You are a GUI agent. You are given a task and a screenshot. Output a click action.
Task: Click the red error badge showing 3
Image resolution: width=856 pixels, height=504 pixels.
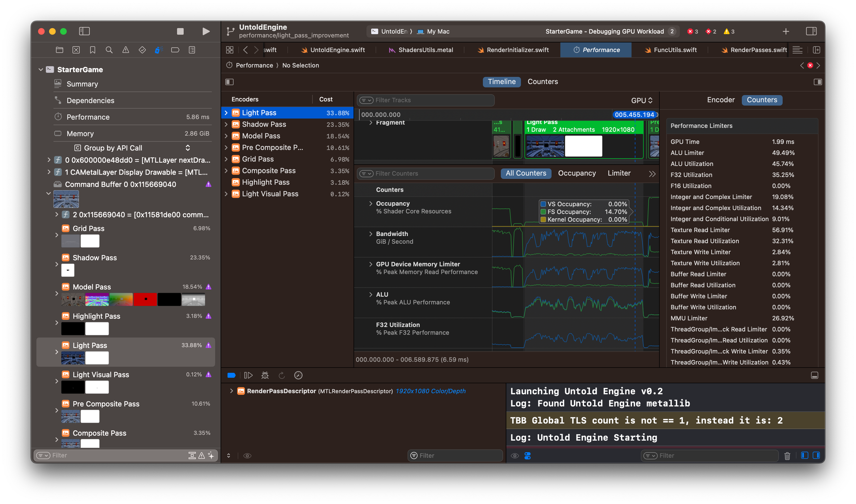coord(693,32)
